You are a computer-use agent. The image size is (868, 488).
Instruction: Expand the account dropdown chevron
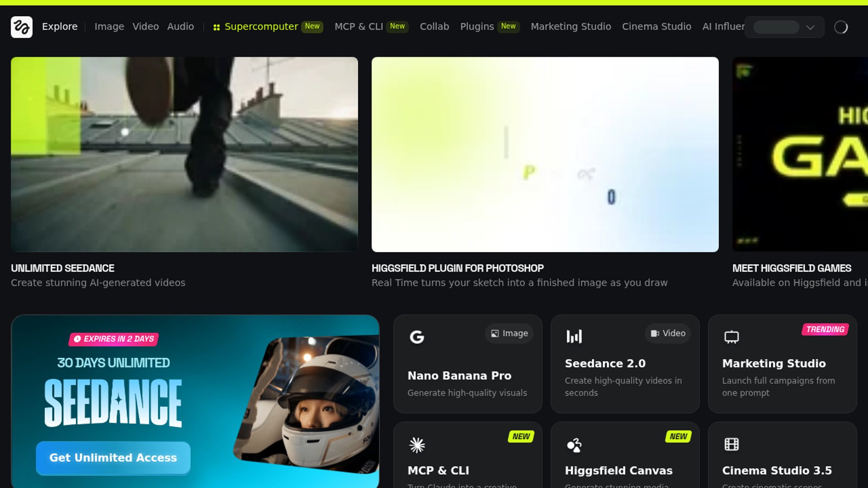[810, 28]
